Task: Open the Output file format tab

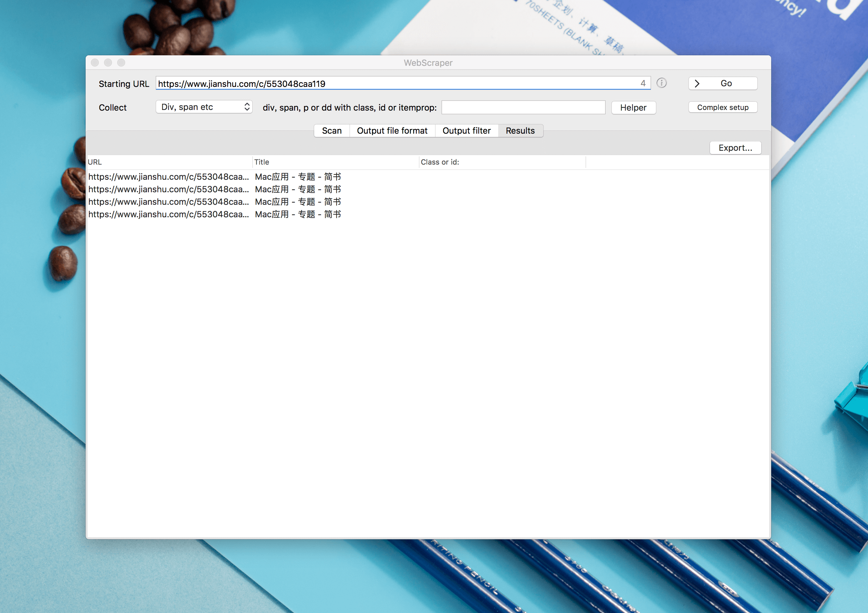Action: tap(392, 131)
